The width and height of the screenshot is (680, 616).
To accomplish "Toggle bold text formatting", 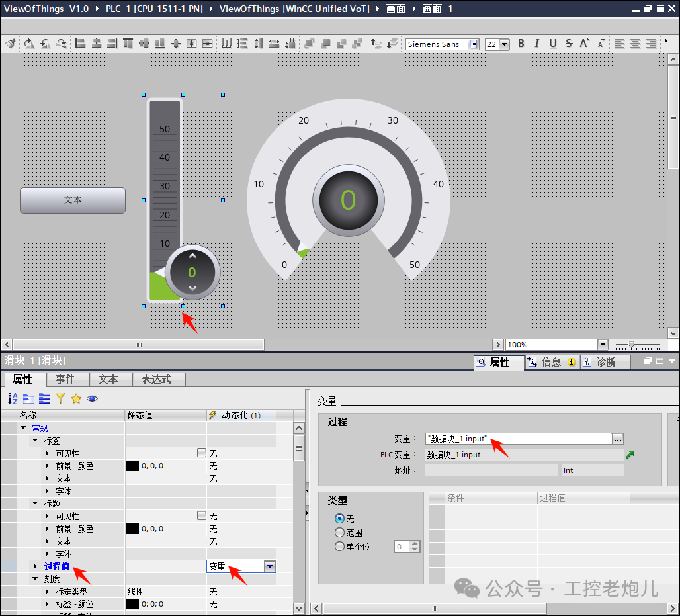I will (x=521, y=44).
